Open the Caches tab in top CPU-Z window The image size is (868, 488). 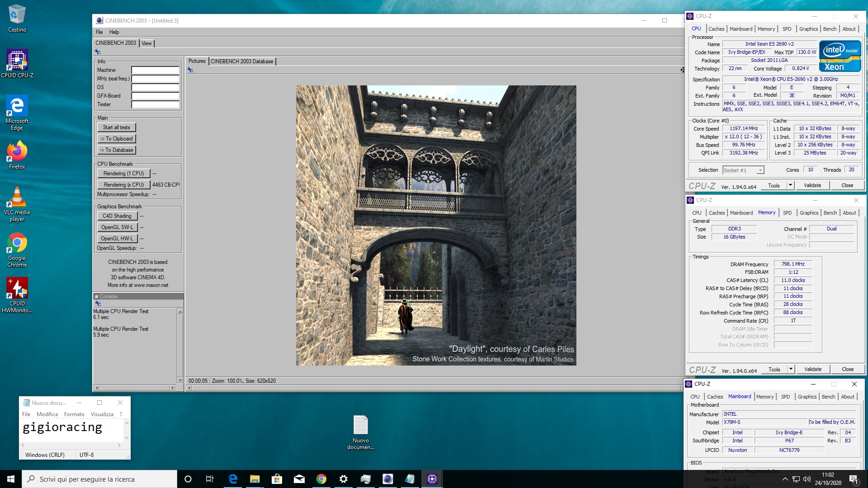pyautogui.click(x=716, y=29)
